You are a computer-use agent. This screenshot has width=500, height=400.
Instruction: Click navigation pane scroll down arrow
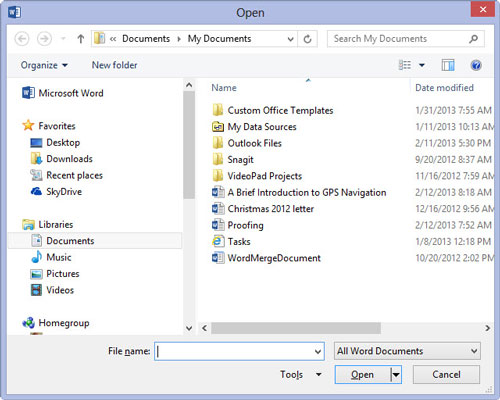point(189,328)
